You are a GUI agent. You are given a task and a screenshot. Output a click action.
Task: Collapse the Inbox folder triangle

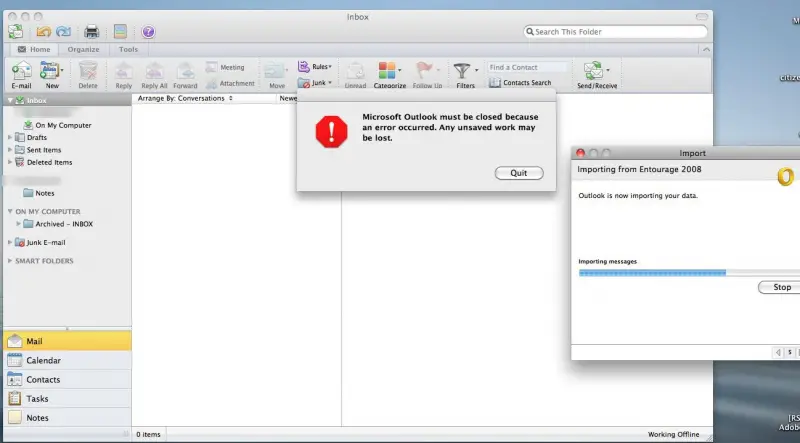pos(10,101)
